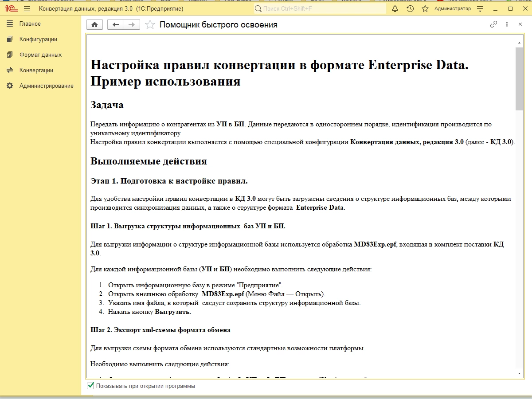Open the Администрирование section

point(46,86)
